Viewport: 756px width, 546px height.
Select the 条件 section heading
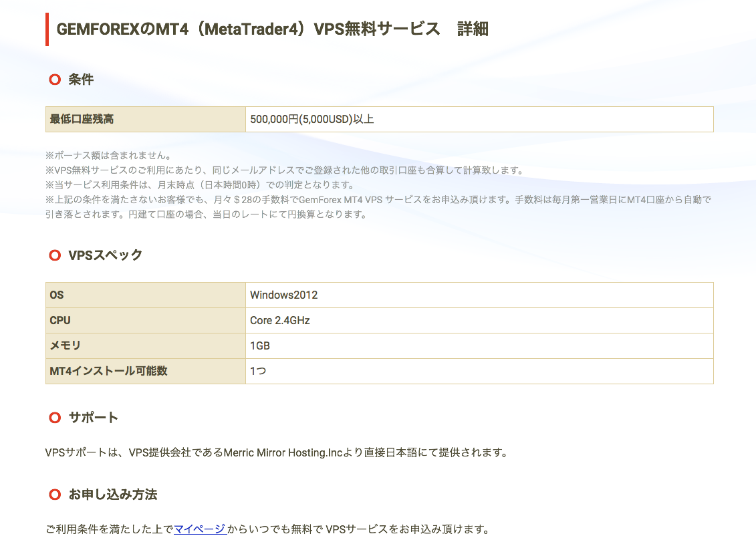[x=81, y=80]
